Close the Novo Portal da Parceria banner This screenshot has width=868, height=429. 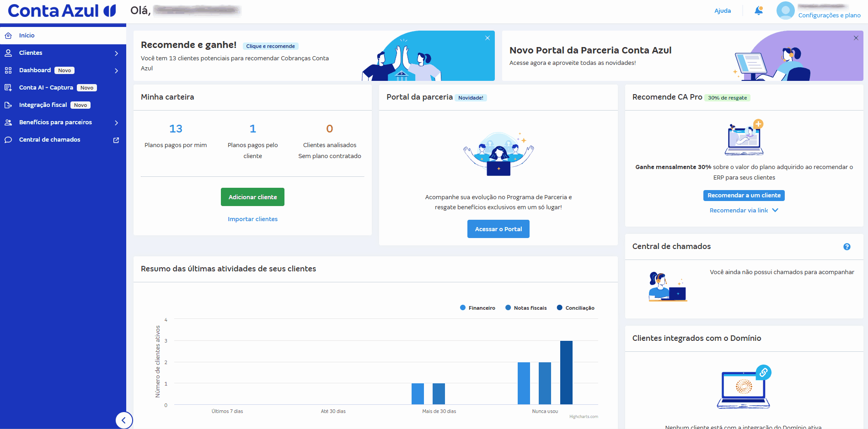[856, 38]
